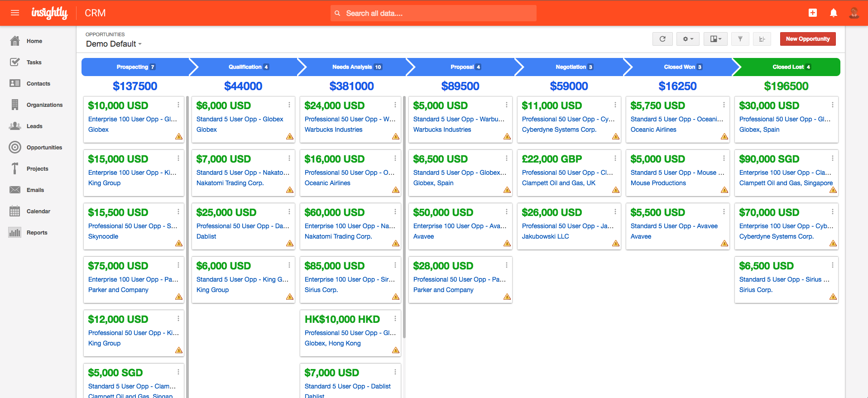Screen dimensions: 868x398
Task: Click the New Opportunity button
Action: tap(807, 39)
